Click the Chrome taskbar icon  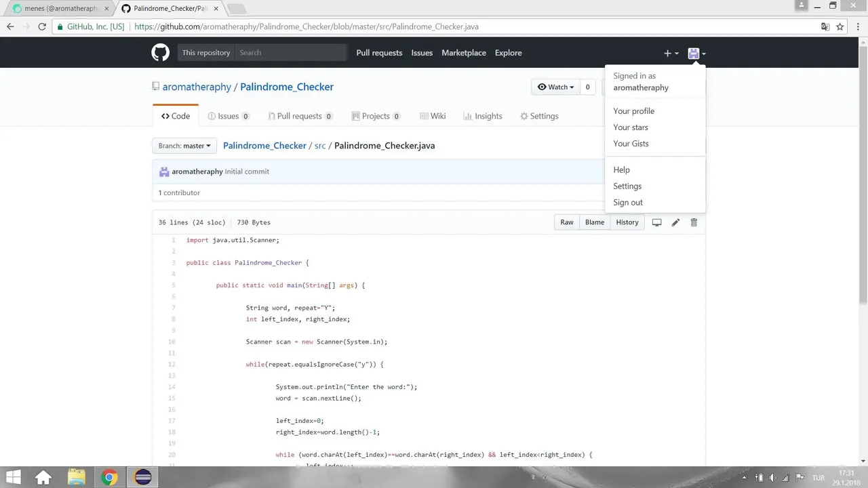[109, 477]
